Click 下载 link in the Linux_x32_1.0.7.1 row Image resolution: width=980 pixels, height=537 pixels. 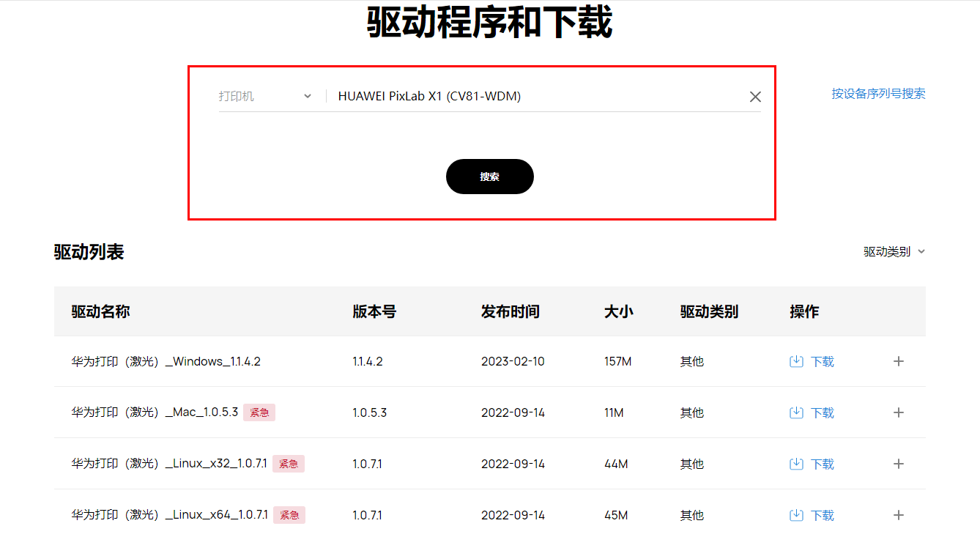pyautogui.click(x=822, y=464)
